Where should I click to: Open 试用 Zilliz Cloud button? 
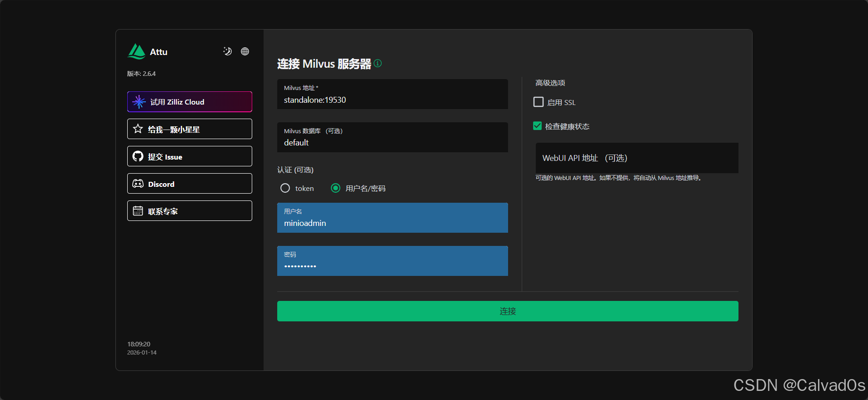coord(190,102)
